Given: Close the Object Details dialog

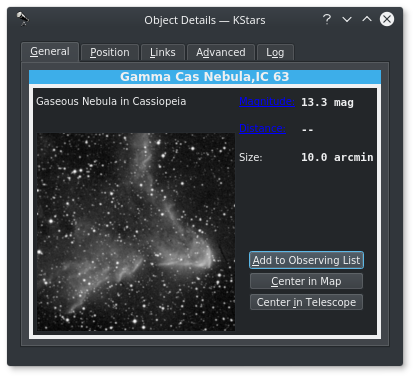Looking at the screenshot, I should [x=387, y=19].
